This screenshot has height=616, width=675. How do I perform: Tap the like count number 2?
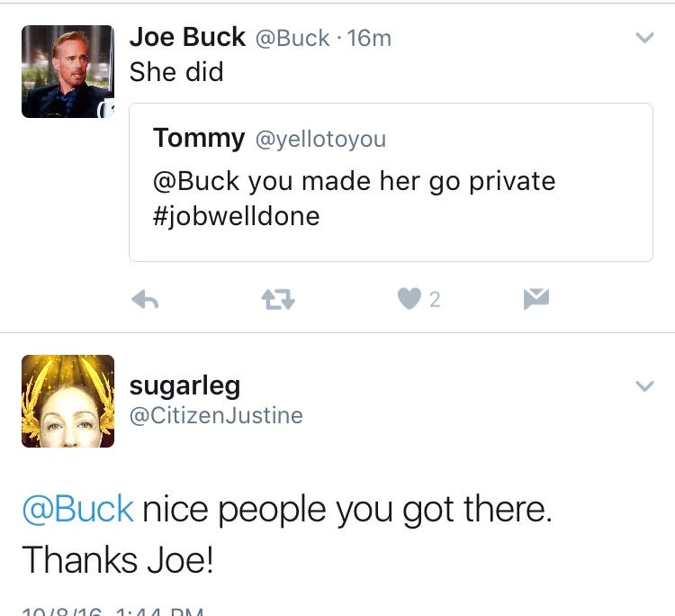435,300
